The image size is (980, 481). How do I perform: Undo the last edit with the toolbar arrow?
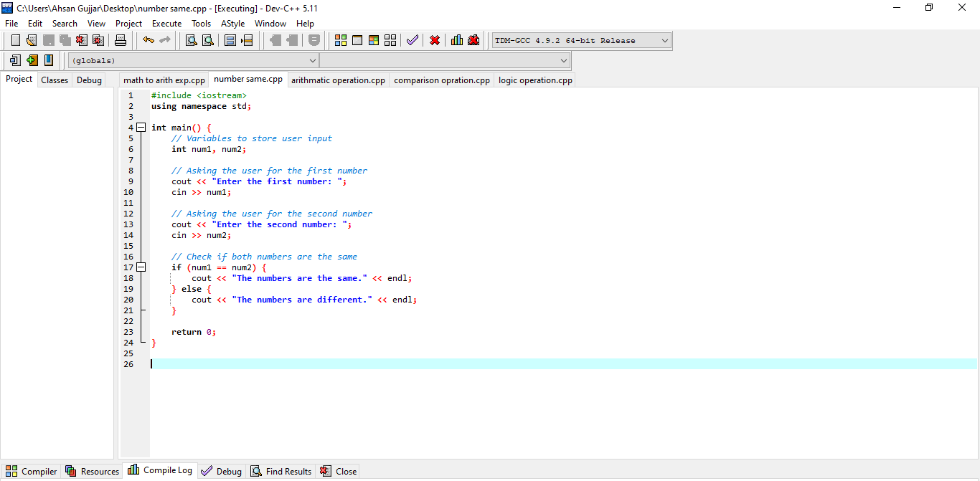point(149,40)
